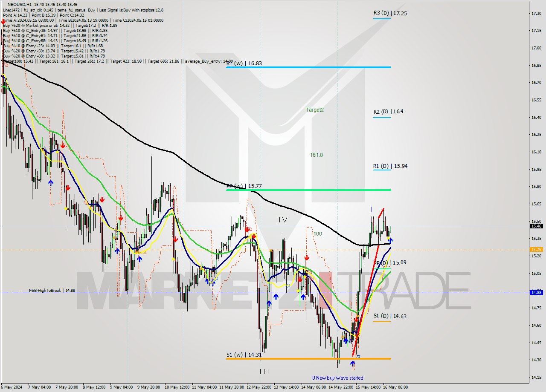
Task: Click the 'Target2' Fibonacci label
Action: pos(315,110)
